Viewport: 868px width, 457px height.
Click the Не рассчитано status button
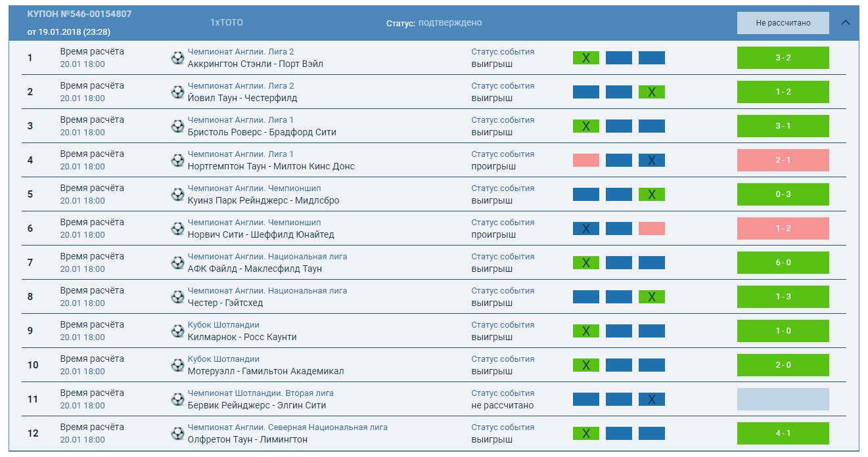(x=783, y=23)
